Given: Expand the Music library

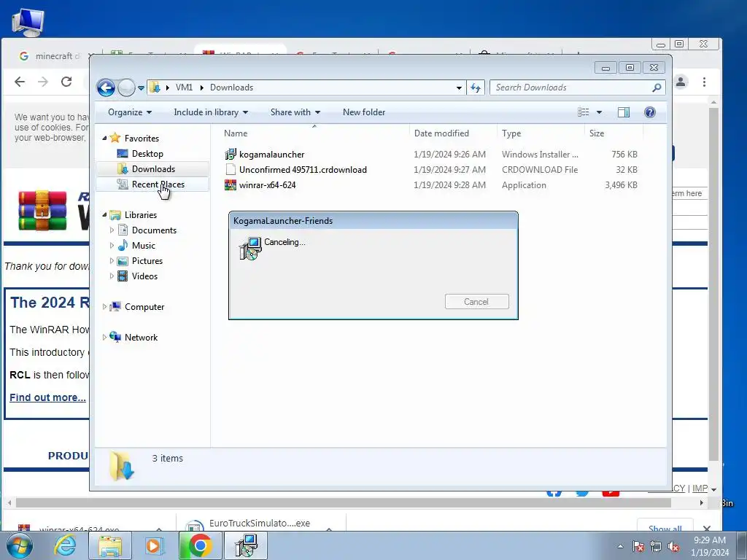Looking at the screenshot, I should point(112,246).
